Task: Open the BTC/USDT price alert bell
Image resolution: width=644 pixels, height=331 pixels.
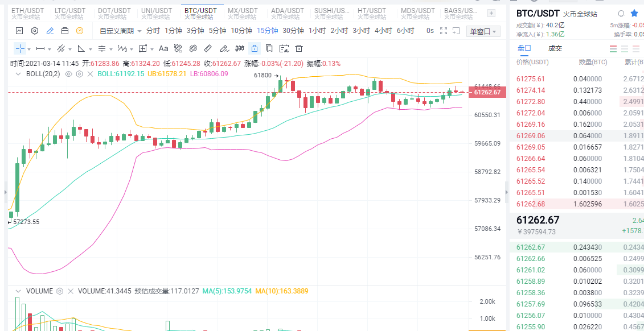Action: click(x=621, y=13)
